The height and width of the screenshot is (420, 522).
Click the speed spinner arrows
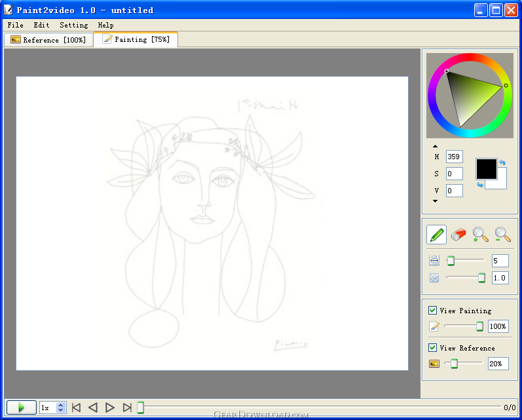click(61, 408)
